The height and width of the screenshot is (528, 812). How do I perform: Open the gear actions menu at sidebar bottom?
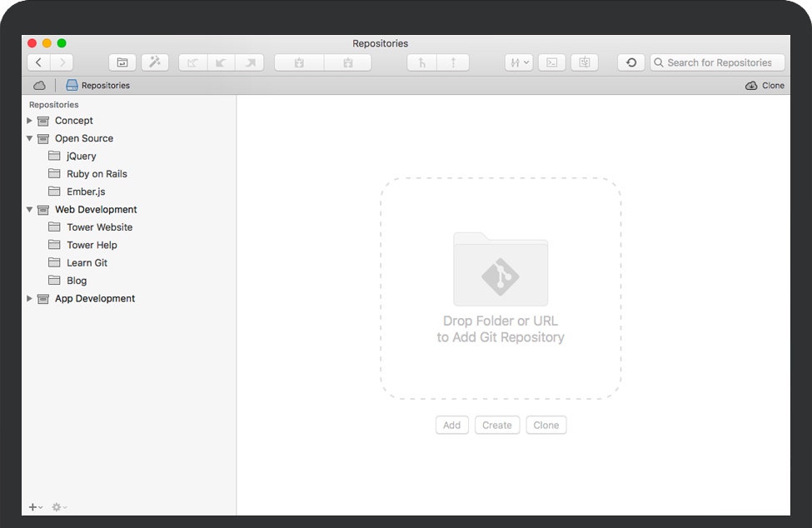(x=59, y=507)
